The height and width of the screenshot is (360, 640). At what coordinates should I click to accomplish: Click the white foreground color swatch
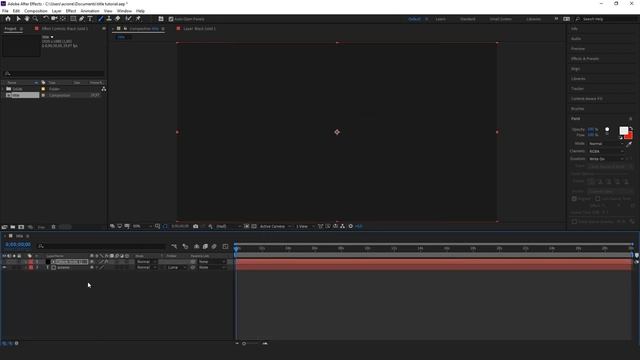click(623, 131)
